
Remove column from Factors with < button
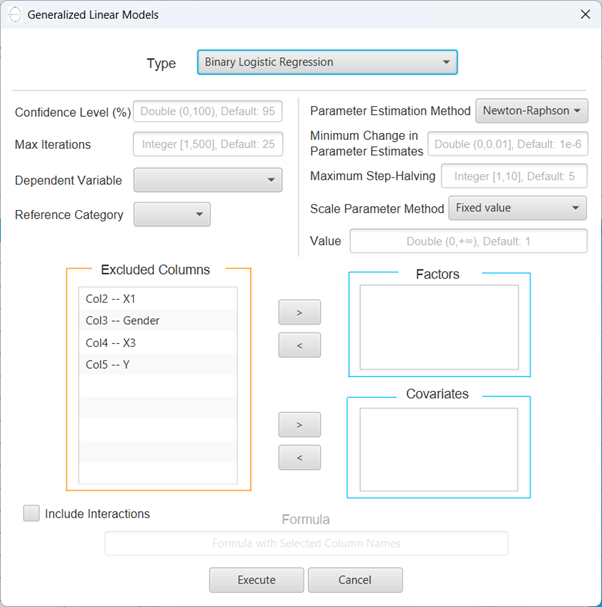click(x=299, y=345)
